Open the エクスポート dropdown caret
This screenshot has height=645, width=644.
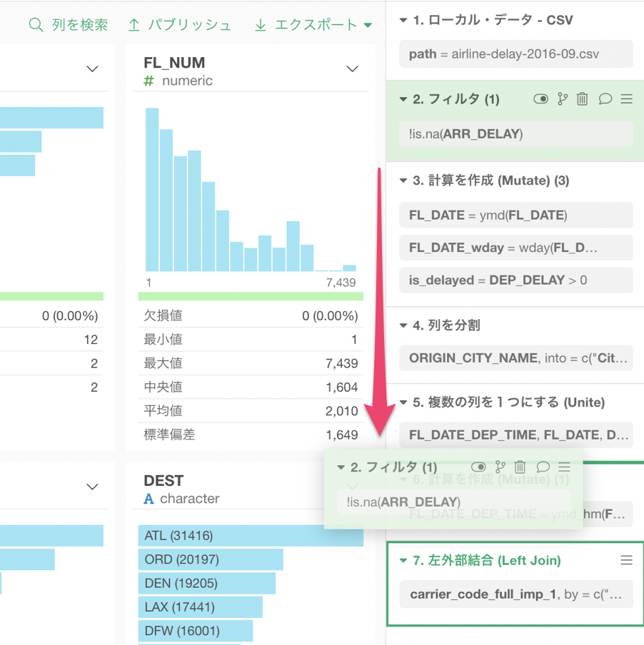pos(368,25)
